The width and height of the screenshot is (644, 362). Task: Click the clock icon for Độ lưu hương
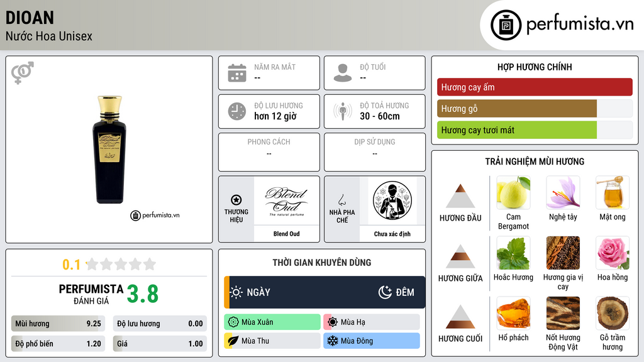237,111
